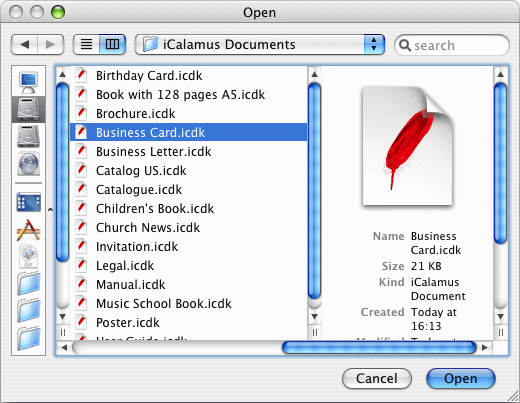This screenshot has height=403, width=520.
Task: Open the first blue folder in sidebar
Action: tap(29, 283)
